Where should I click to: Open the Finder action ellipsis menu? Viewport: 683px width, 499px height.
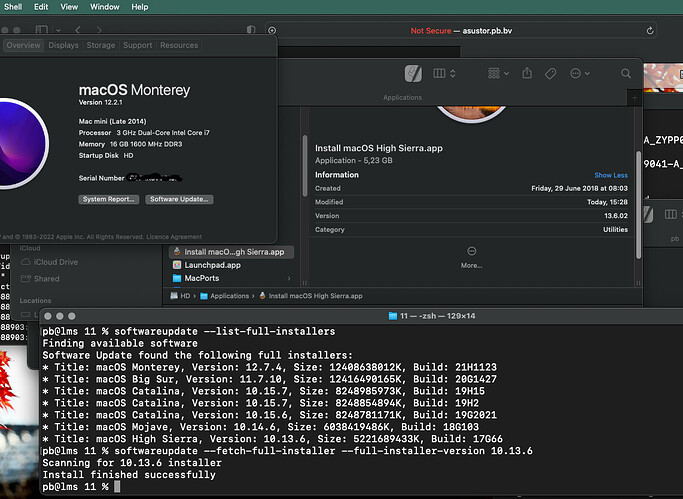click(x=580, y=73)
